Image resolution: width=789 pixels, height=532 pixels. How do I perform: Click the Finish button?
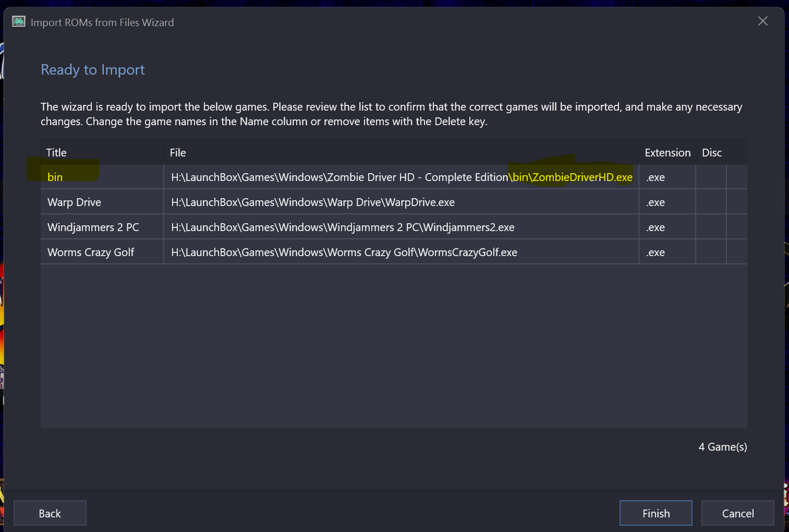(x=656, y=513)
